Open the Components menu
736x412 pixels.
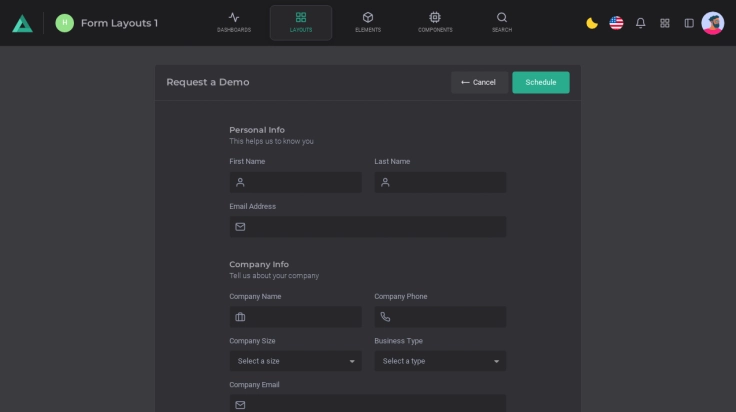435,22
